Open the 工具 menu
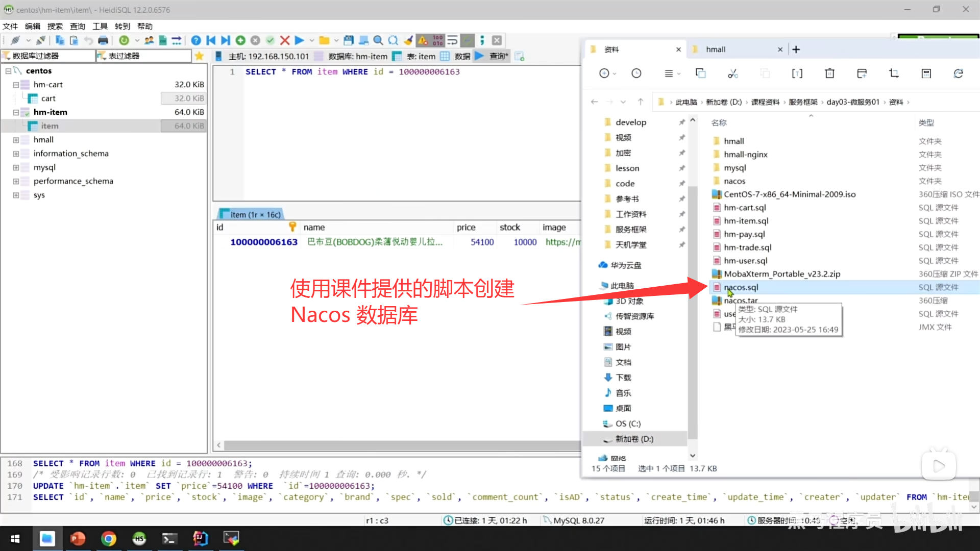This screenshot has width=980, height=551. click(x=100, y=26)
